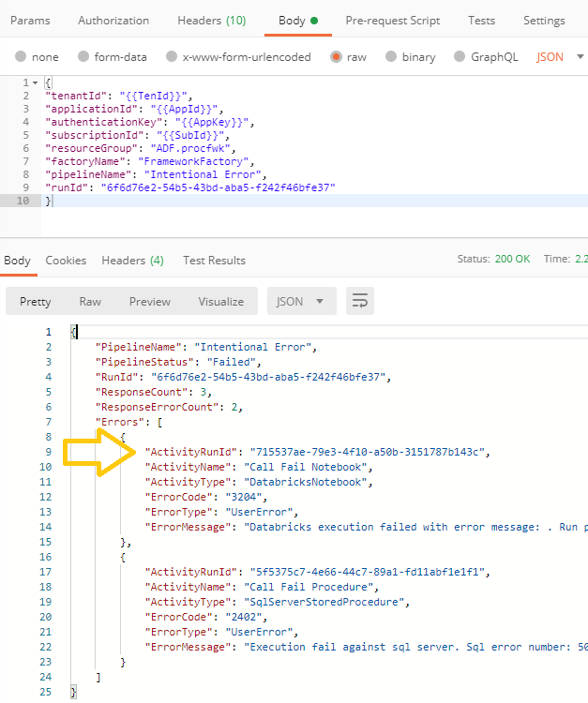The image size is (588, 703).
Task: Click the Visualize response button
Action: (x=220, y=301)
